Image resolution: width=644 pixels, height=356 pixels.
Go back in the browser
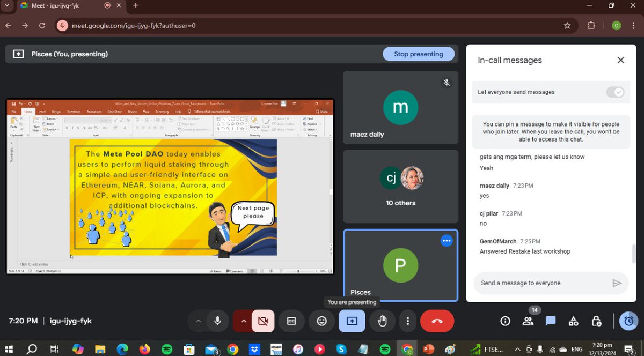8,25
